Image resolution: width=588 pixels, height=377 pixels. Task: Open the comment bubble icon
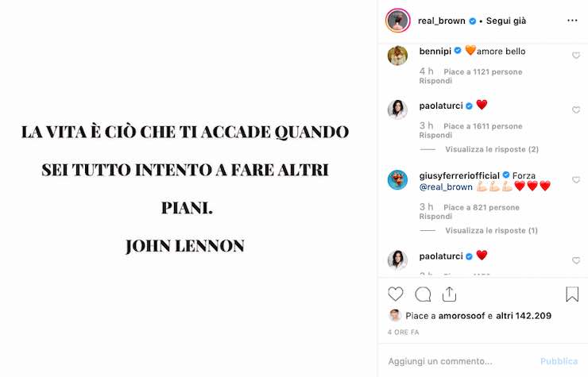pyautogui.click(x=423, y=294)
